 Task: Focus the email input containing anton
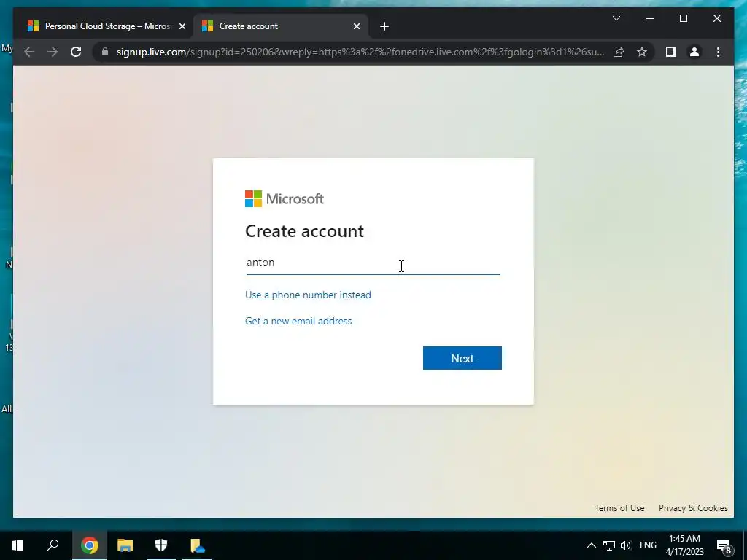(373, 262)
